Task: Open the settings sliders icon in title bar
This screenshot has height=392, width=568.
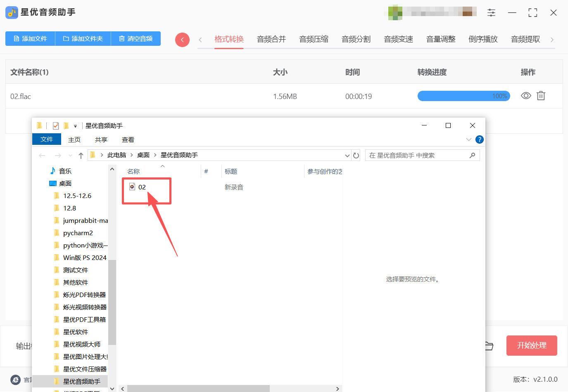Action: click(x=491, y=12)
